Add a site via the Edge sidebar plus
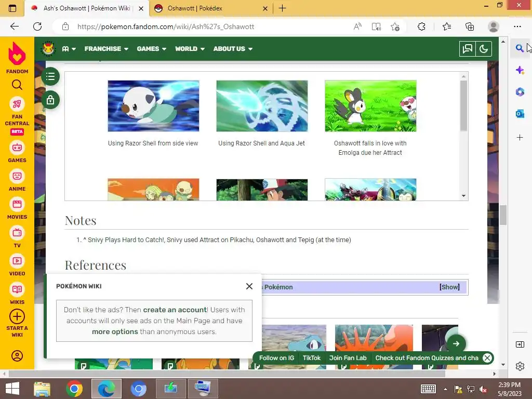Screen dimensions: 532x399 [x=520, y=137]
